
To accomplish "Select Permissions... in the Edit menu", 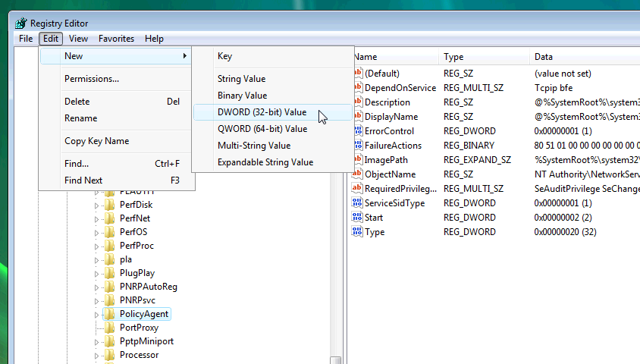I will (x=92, y=79).
